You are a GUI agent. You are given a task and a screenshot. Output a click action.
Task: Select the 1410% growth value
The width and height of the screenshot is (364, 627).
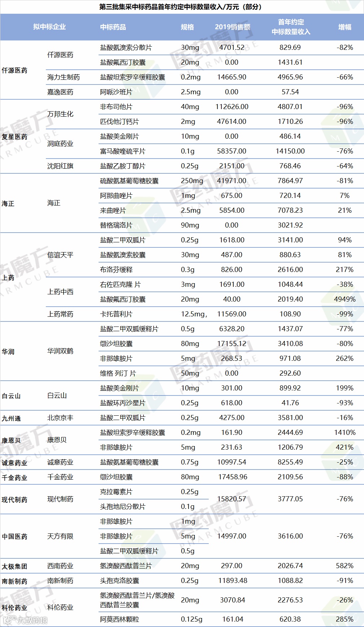tap(345, 432)
